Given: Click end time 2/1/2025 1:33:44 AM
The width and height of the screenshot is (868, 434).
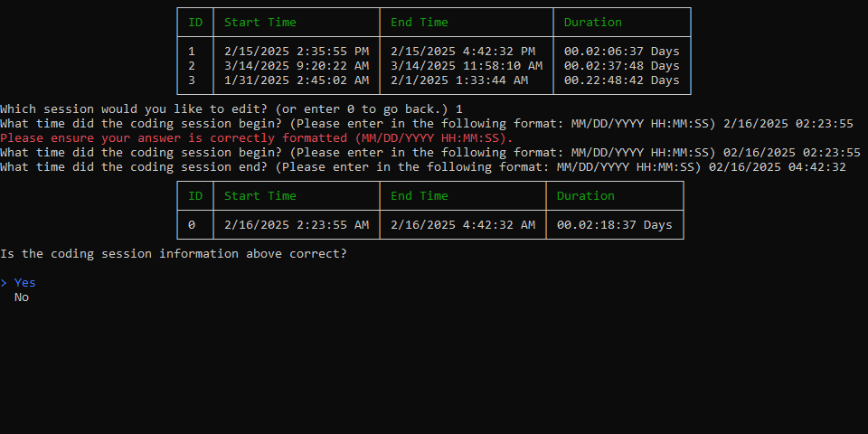Looking at the screenshot, I should [459, 80].
